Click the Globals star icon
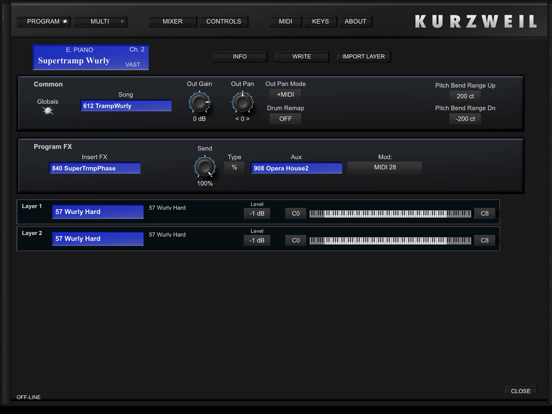Viewport: 552px width, 414px height. (48, 111)
